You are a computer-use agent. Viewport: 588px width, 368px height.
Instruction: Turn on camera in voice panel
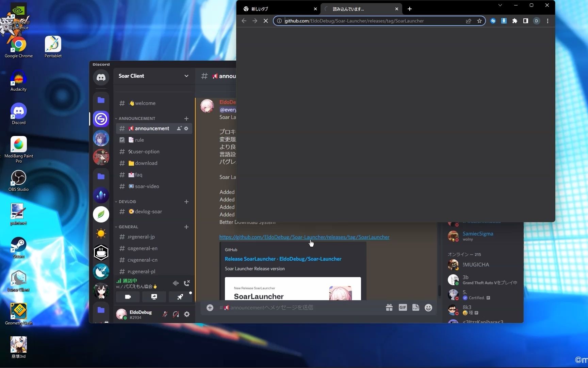128,297
